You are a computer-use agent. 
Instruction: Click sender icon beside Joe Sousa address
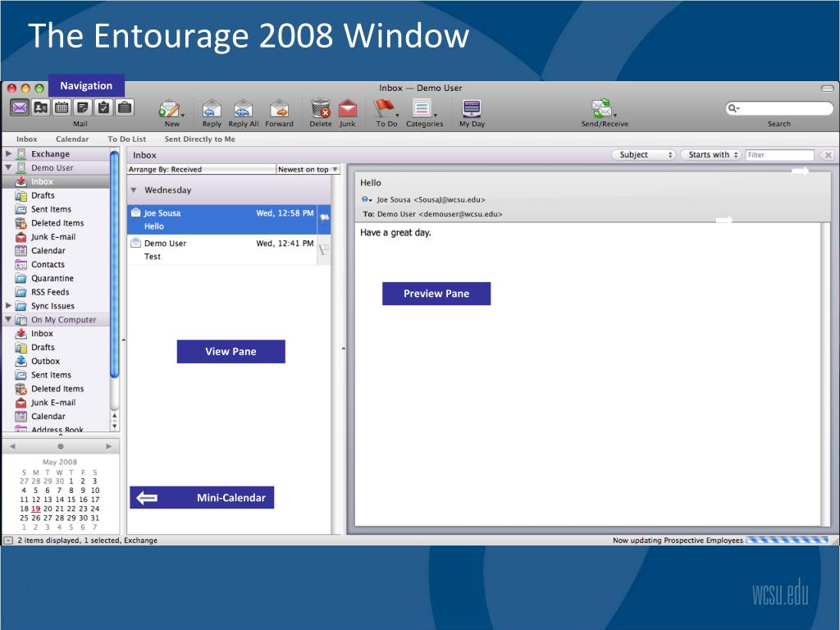click(367, 200)
